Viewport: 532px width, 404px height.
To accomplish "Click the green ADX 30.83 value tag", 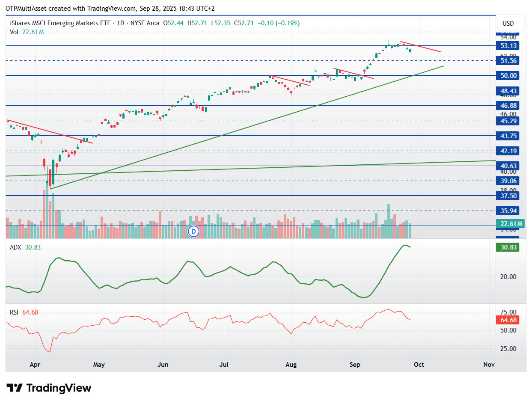I will [508, 247].
